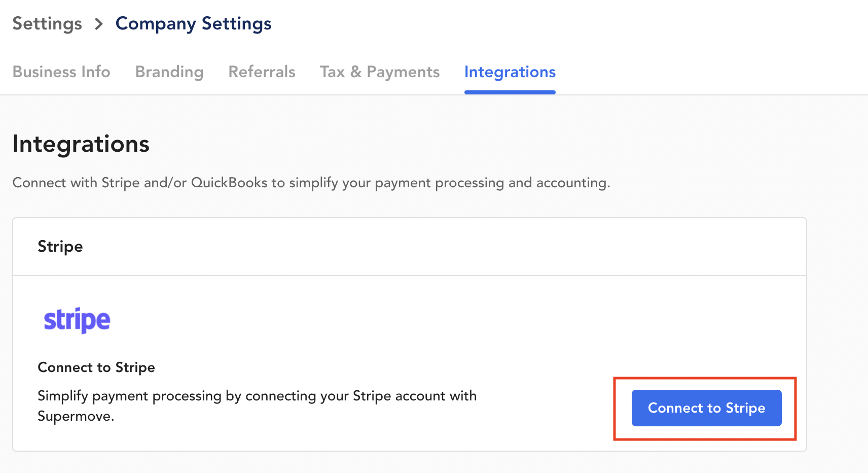Click the Company Settings breadcrumb
Viewport: 868px width, 473px height.
pos(193,24)
